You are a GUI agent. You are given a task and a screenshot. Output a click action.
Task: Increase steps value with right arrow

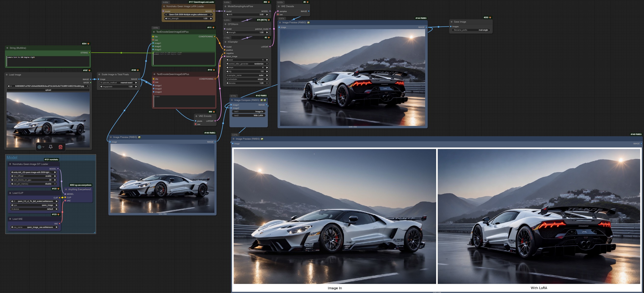tap(267, 68)
